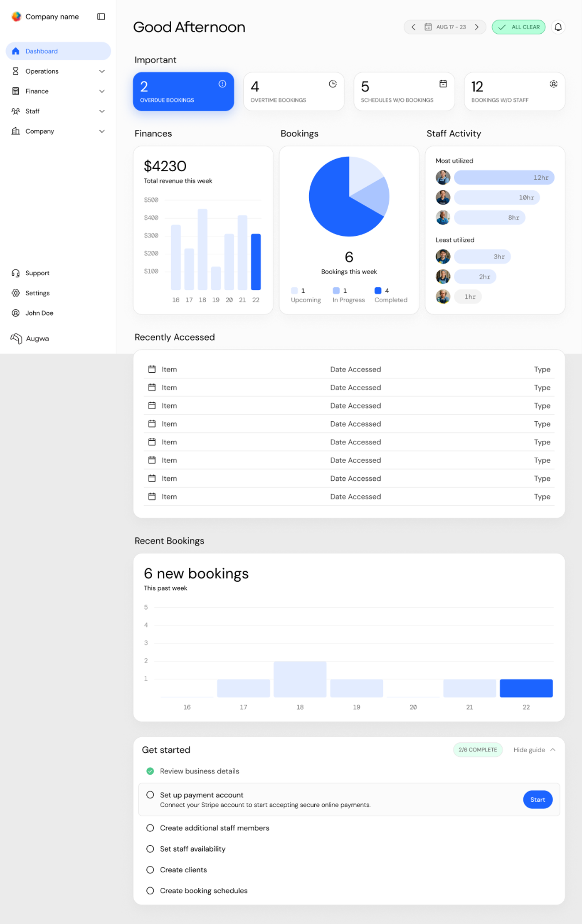Click day 18 bar in Recent Bookings chart
The width and height of the screenshot is (582, 924).
click(x=300, y=679)
